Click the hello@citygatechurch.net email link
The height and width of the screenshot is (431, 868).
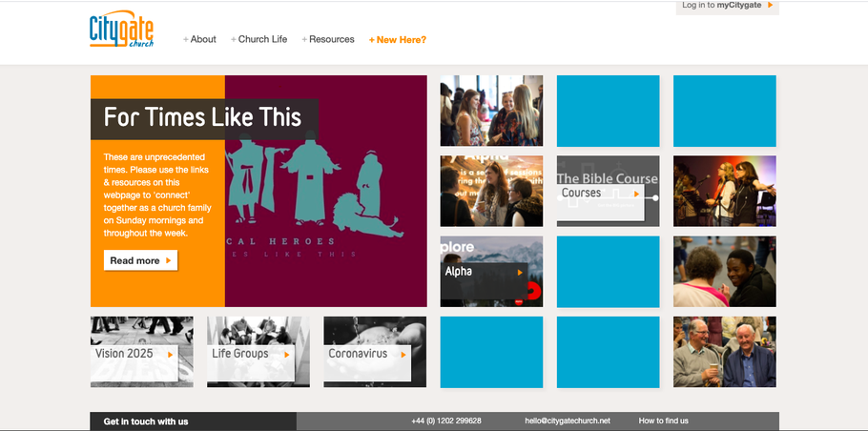coord(568,421)
